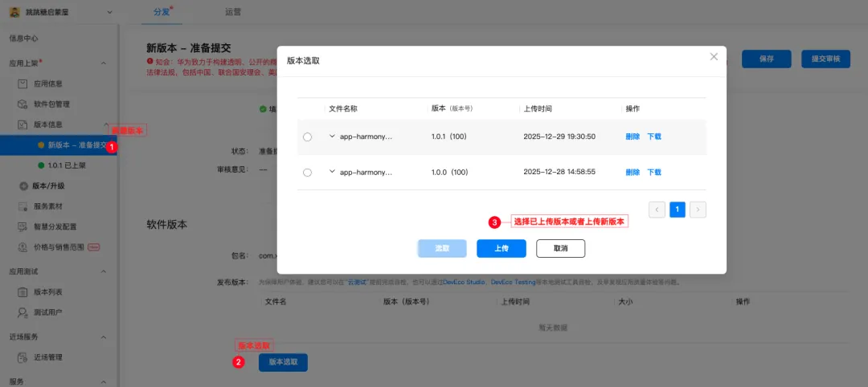Click the upload time 2025-12-29 19:30:50

(559, 136)
